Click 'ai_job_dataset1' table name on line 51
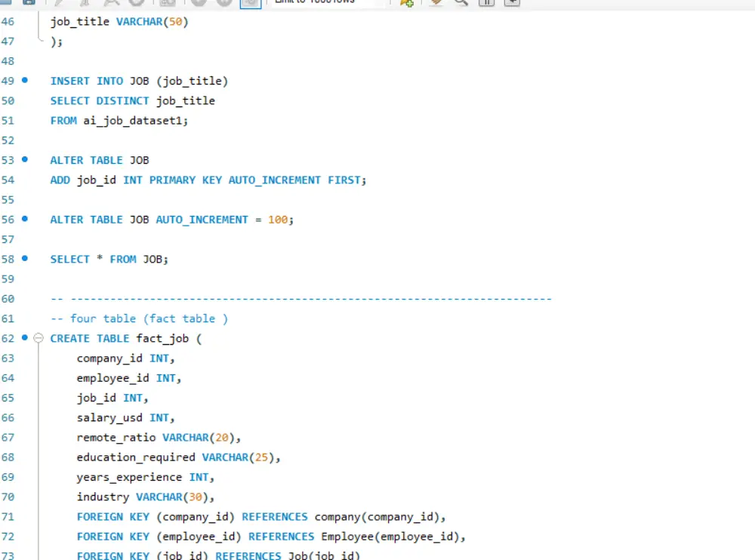The width and height of the screenshot is (755, 560). 134,121
